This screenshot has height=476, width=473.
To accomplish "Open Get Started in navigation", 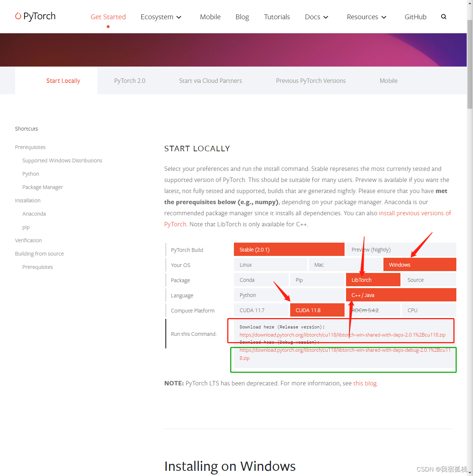I will click(x=108, y=17).
